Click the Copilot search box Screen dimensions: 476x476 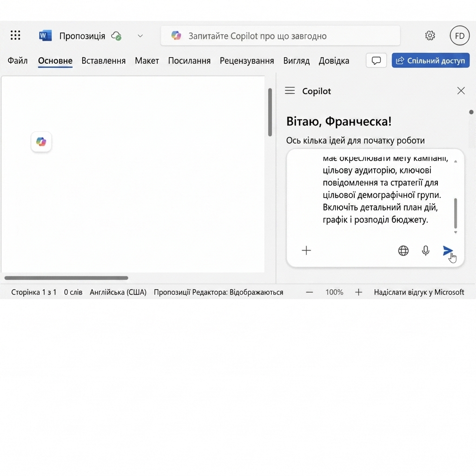pos(280,36)
